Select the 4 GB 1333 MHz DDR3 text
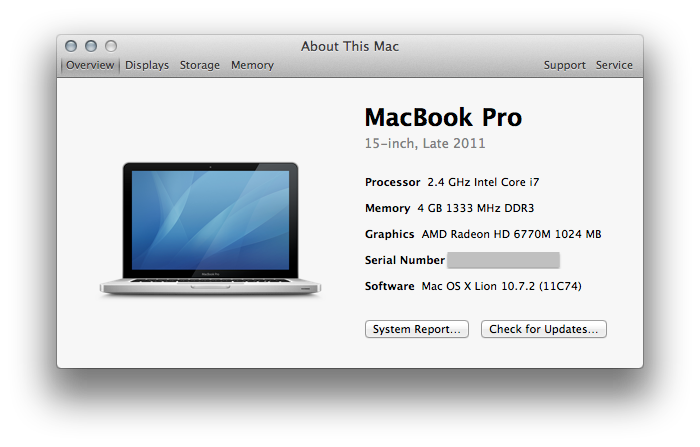The image size is (700, 447). (x=476, y=208)
